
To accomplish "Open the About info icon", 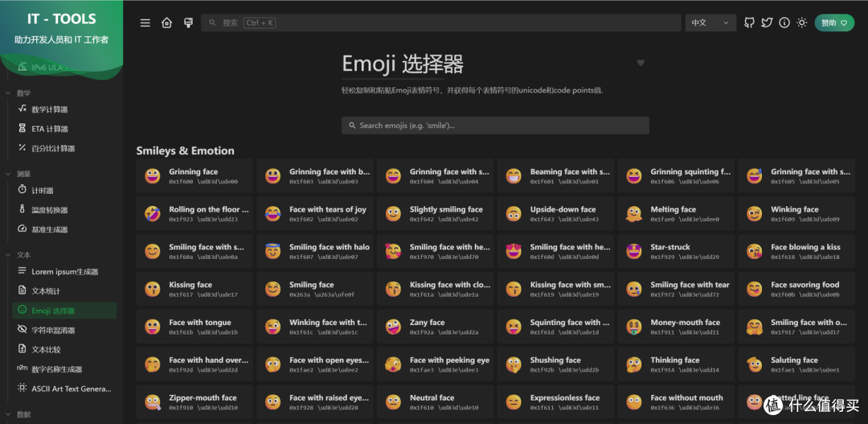I will coord(784,23).
